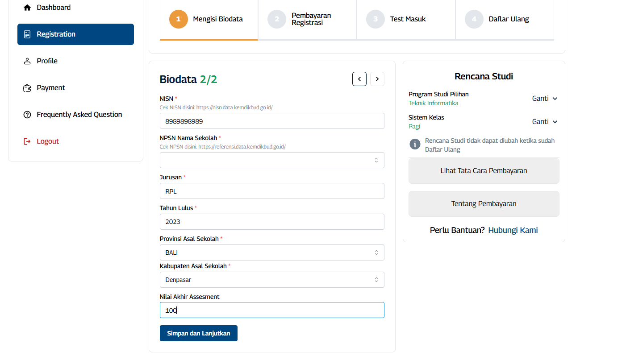Image resolution: width=626 pixels, height=364 pixels.
Task: Open the NPSN Nama Sekolah dropdown
Action: click(272, 160)
